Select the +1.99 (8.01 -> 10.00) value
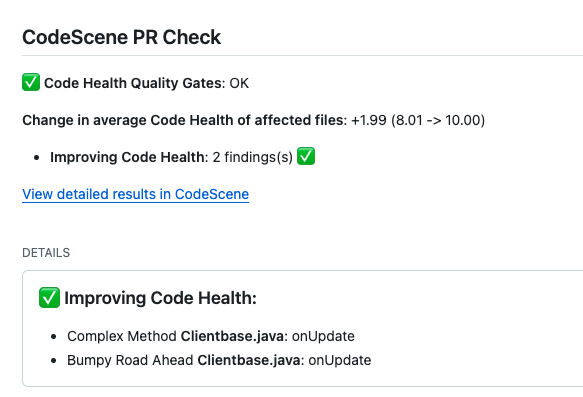583x397 pixels. (x=418, y=120)
